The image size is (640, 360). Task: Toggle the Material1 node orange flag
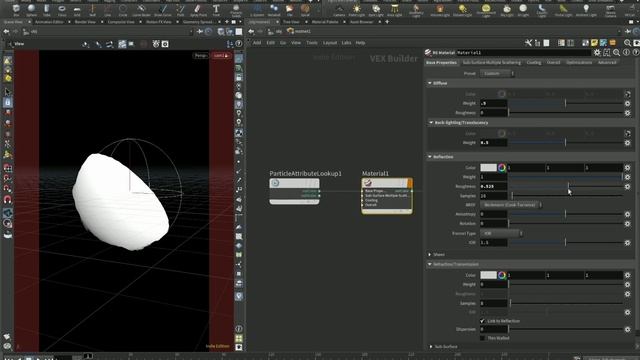[410, 183]
